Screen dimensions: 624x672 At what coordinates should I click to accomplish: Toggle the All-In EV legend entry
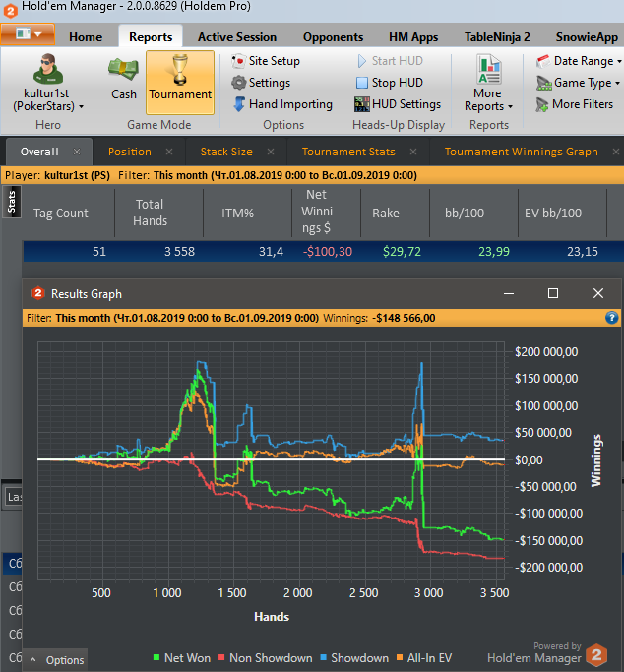(x=424, y=658)
